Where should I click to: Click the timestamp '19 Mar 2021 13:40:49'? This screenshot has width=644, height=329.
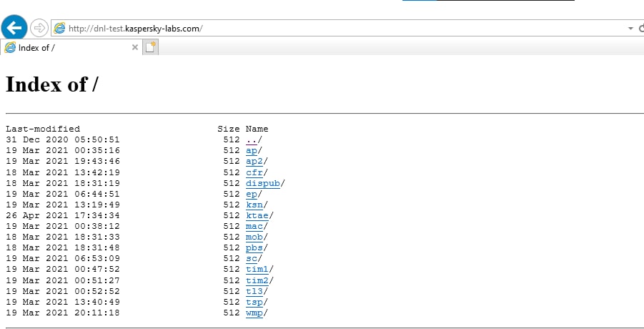(x=63, y=302)
